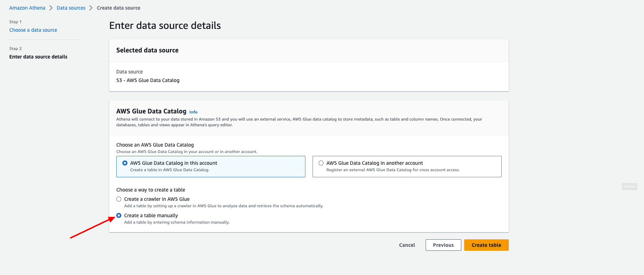Select Step 2 Enter data source details

tap(38, 57)
